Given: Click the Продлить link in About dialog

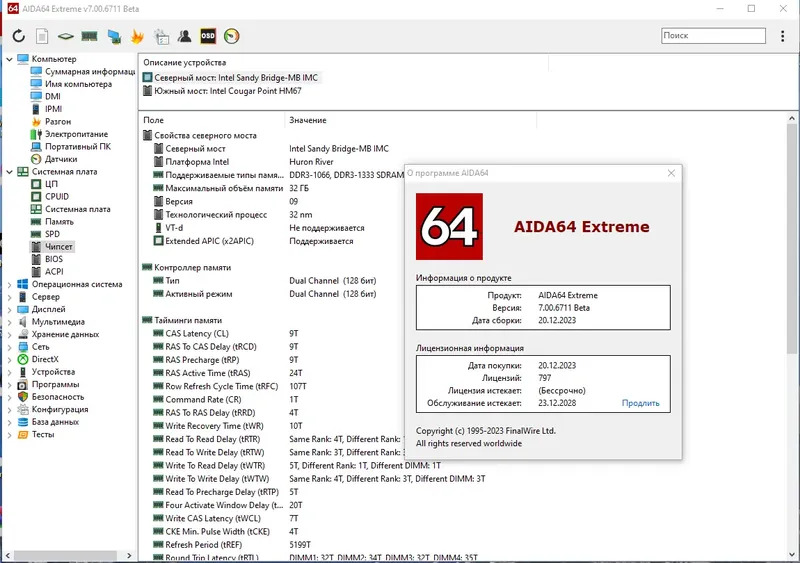Looking at the screenshot, I should click(640, 403).
